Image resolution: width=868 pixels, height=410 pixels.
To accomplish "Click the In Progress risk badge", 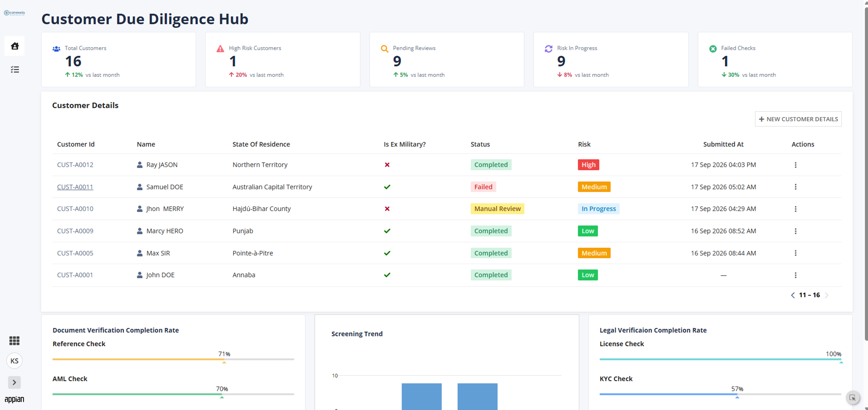I will click(x=598, y=209).
